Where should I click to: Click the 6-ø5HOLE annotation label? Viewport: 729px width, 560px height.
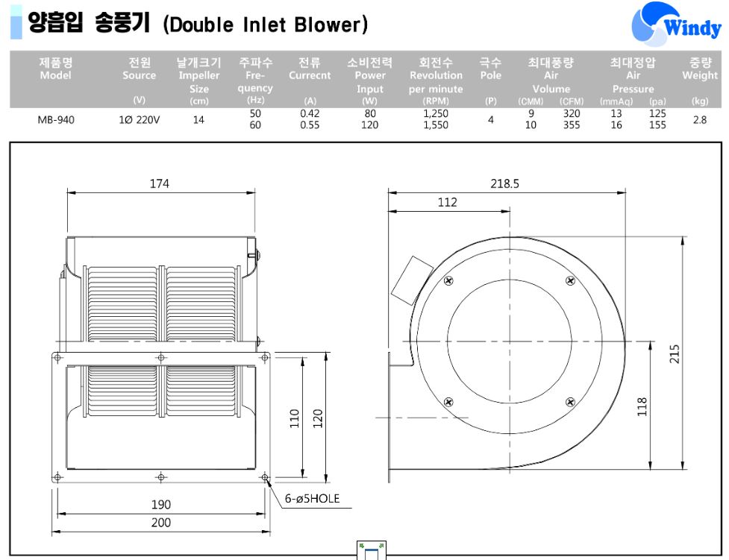pos(312,498)
